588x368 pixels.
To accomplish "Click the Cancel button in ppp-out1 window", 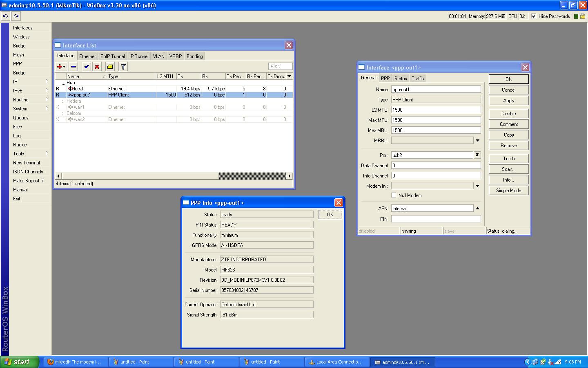I will pos(509,90).
